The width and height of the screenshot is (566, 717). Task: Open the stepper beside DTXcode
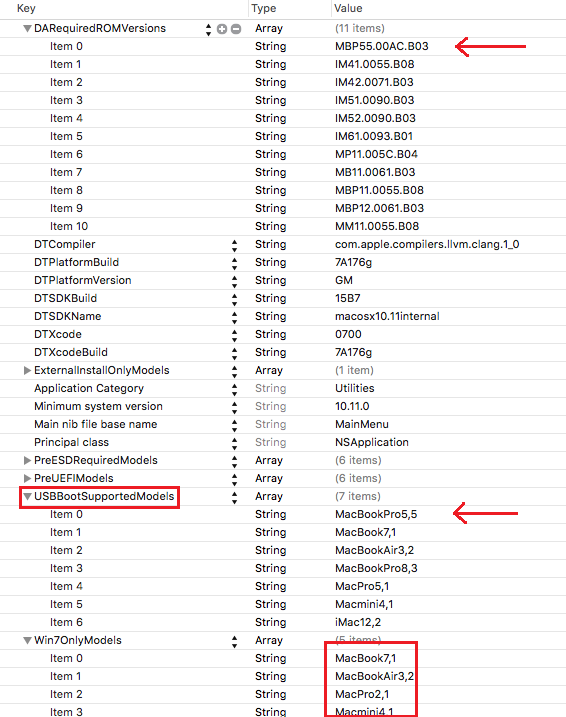pyautogui.click(x=235, y=336)
